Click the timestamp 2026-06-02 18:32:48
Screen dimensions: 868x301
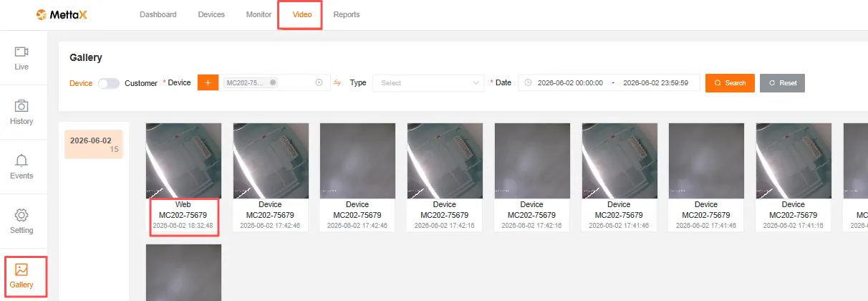183,225
